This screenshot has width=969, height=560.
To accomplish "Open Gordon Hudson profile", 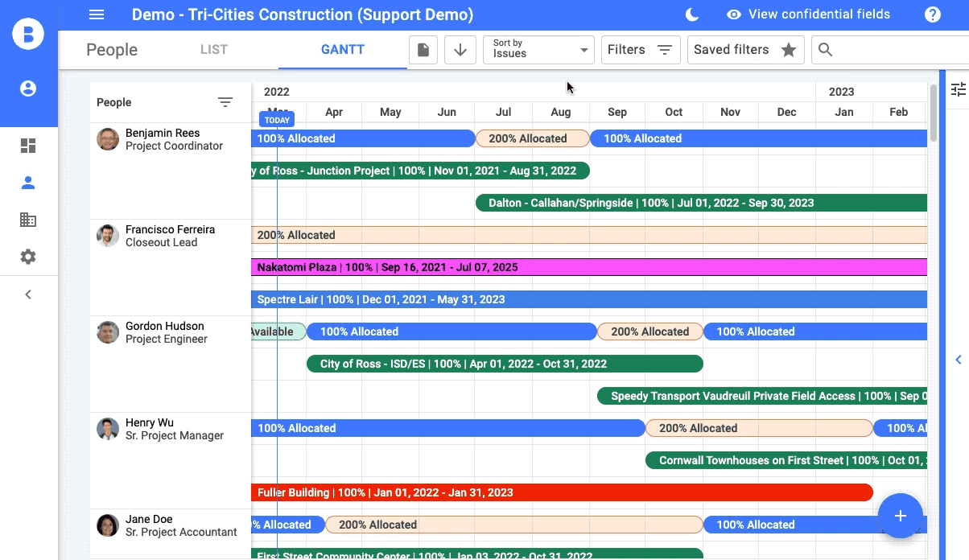I will 164,326.
